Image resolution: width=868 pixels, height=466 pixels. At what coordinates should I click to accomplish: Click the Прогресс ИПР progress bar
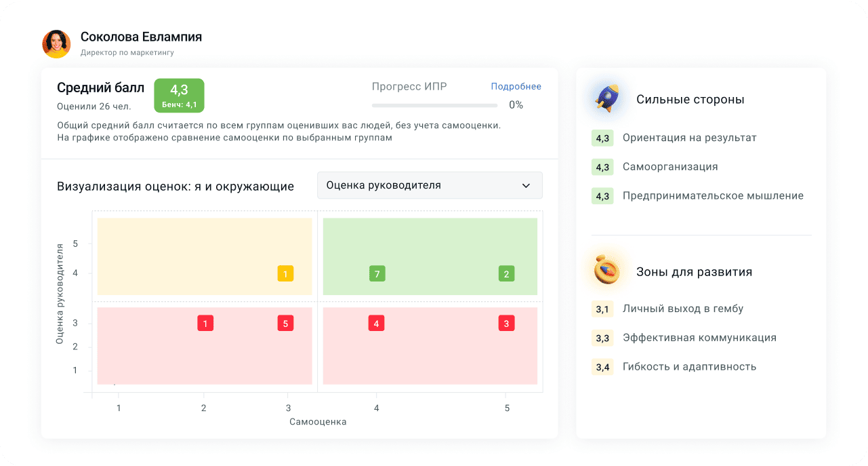pyautogui.click(x=434, y=105)
